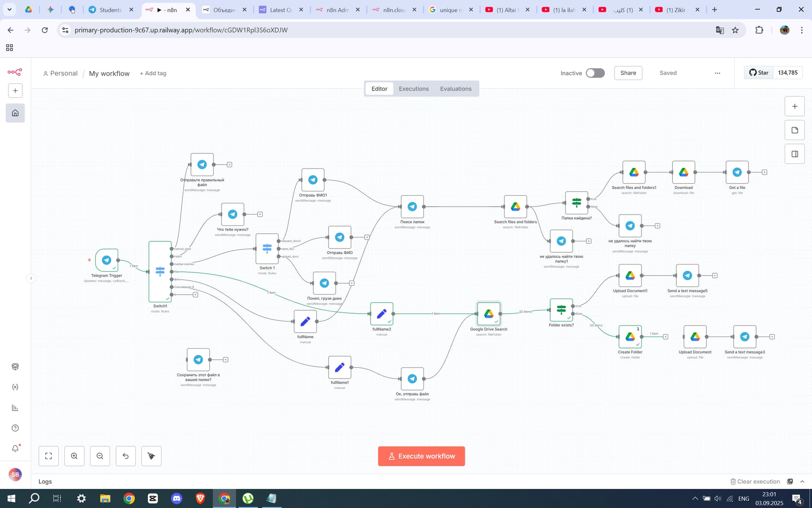Collapse the Logs panel chevron

[x=803, y=481]
